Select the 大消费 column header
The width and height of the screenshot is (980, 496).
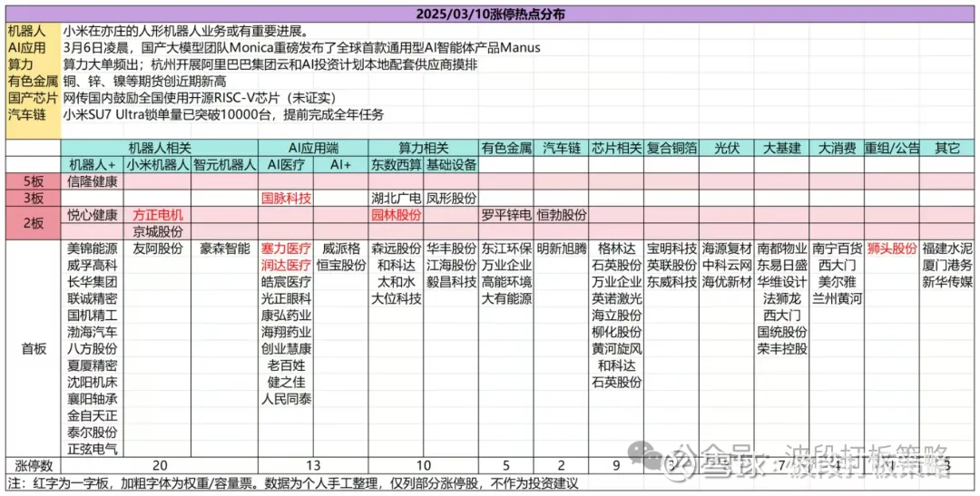pyautogui.click(x=837, y=148)
